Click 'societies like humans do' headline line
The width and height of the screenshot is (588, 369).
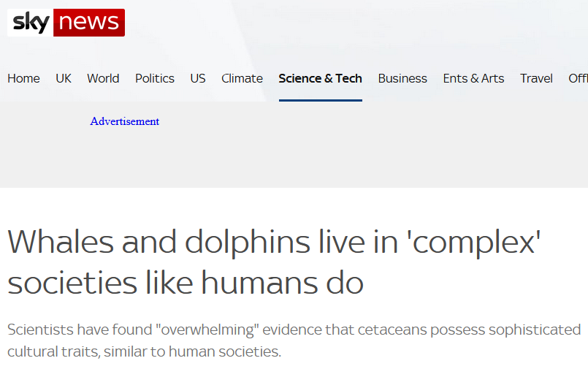(x=186, y=283)
